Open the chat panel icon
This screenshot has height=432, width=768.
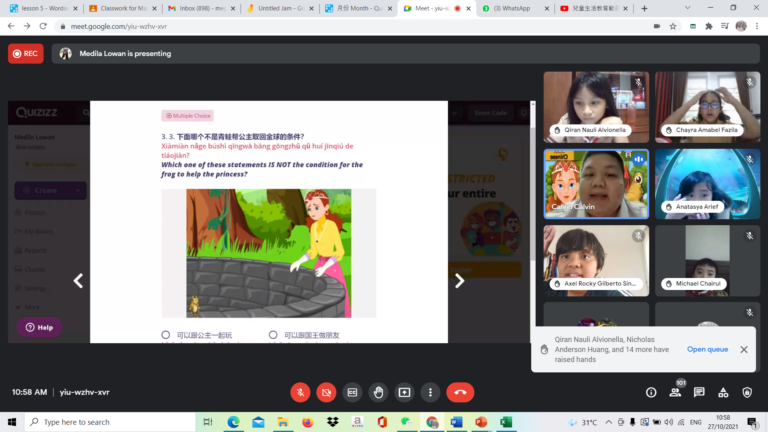pyautogui.click(x=701, y=392)
